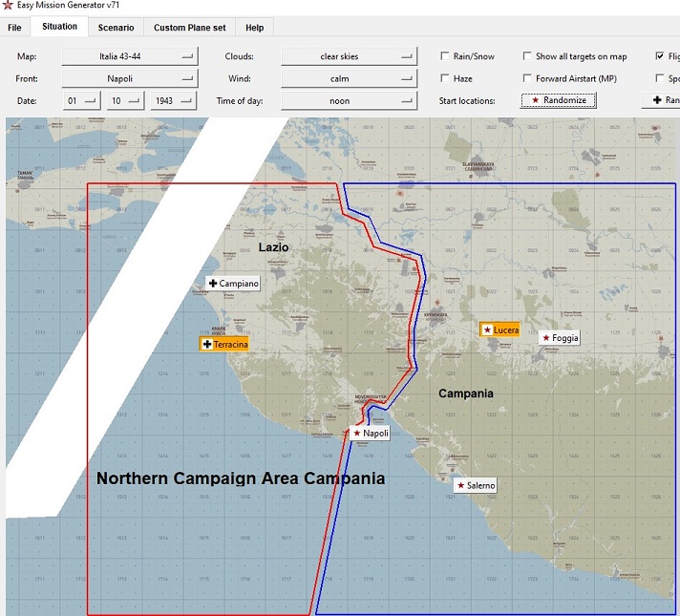The height and width of the screenshot is (616, 680).
Task: Click the Lazio region label on map
Action: [274, 247]
